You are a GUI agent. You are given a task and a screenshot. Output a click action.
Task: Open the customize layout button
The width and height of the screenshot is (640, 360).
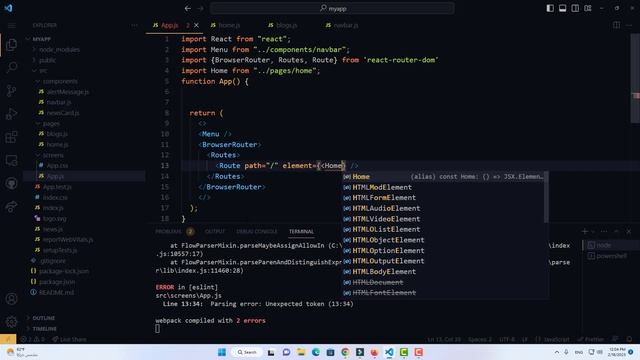(588, 8)
